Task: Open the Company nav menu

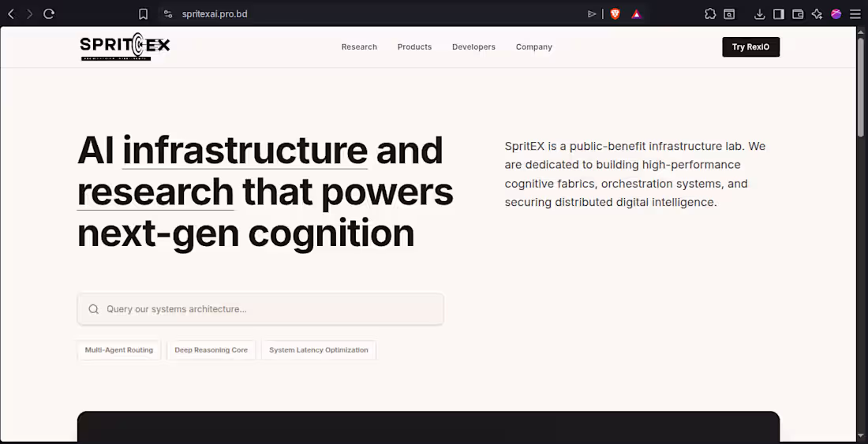Action: coord(534,47)
